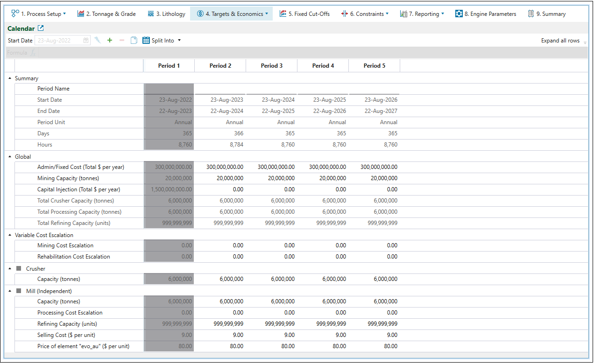Select the Period 1 column header
This screenshot has height=364, width=594.
[169, 66]
